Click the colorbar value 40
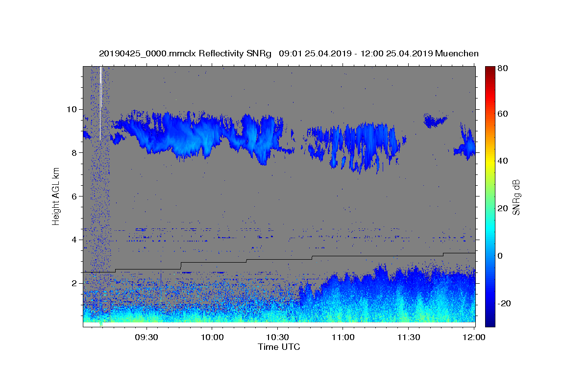 click(504, 161)
